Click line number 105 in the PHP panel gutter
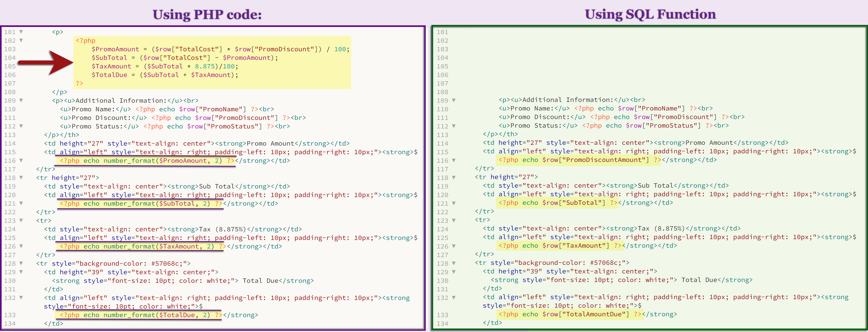The height and width of the screenshot is (332, 868). coord(10,67)
